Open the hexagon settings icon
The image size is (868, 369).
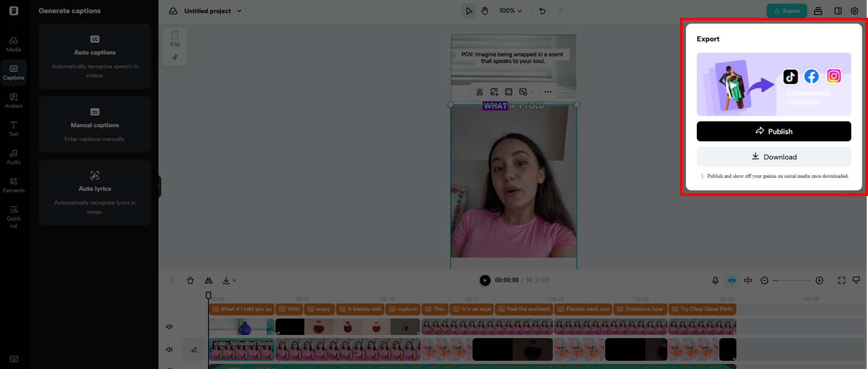(x=854, y=11)
